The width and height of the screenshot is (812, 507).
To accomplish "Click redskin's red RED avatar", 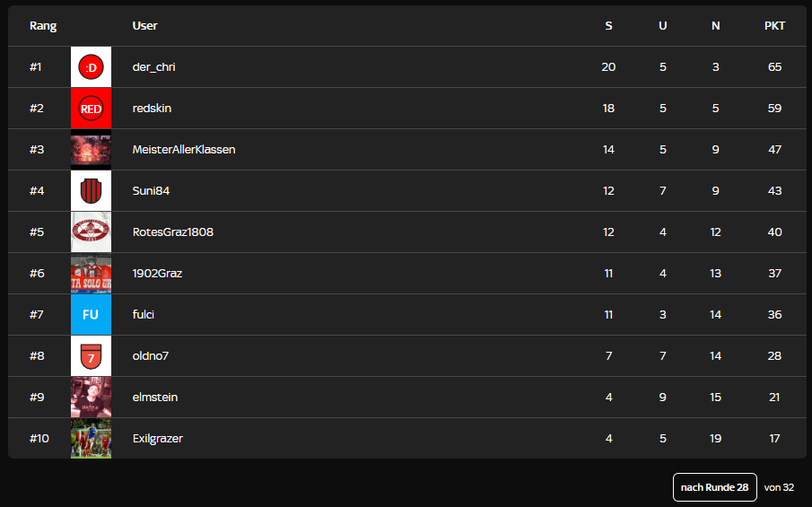I will click(x=91, y=108).
